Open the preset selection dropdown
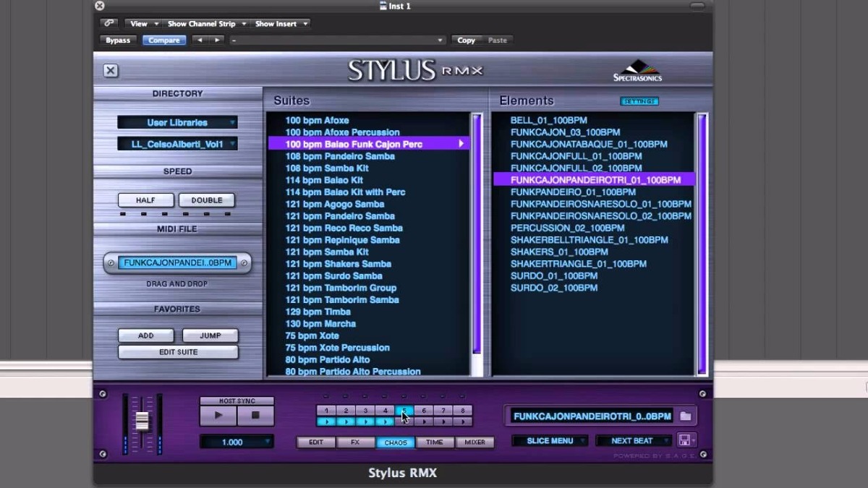 click(x=337, y=40)
